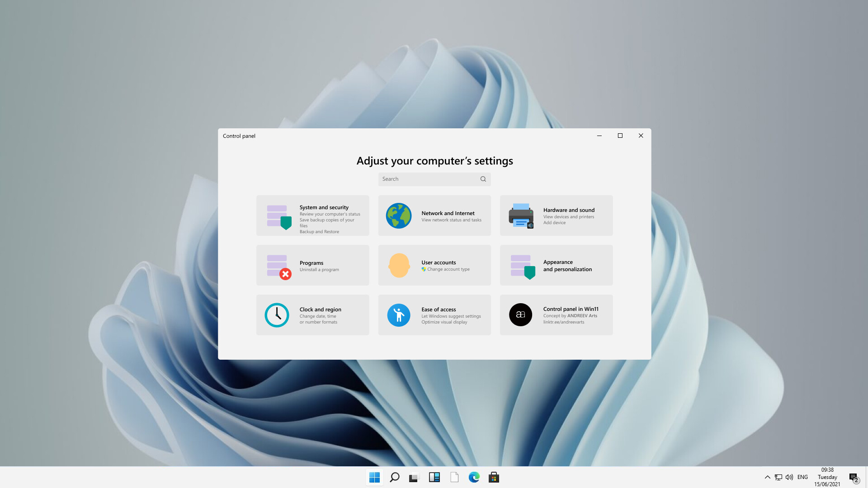The width and height of the screenshot is (868, 488).
Task: Open Microsoft Store from the taskbar
Action: [494, 477]
